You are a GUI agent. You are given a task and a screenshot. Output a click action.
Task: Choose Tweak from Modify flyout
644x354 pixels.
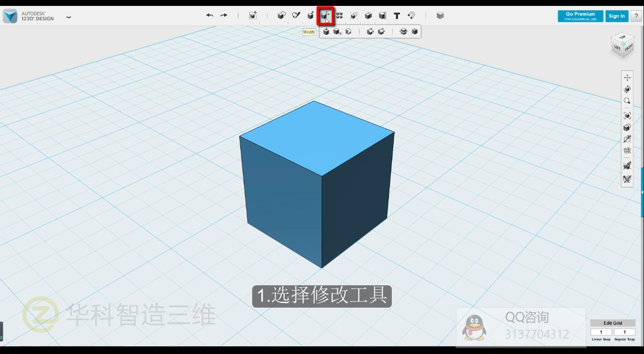click(337, 31)
